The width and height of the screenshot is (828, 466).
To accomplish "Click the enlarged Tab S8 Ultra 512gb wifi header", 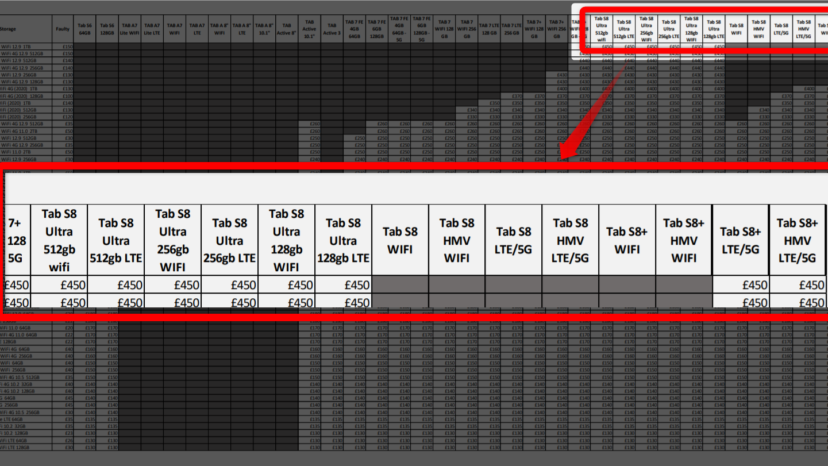I will 59,240.
